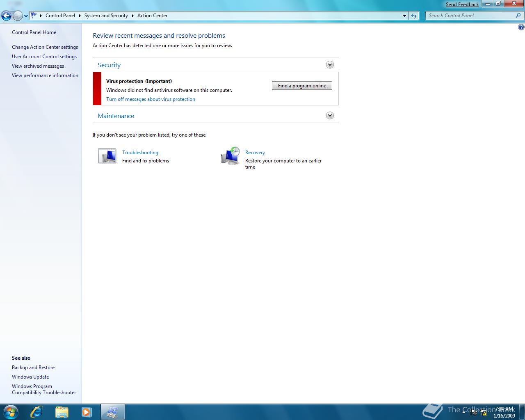Click the Refresh button in address bar
Image resolution: width=525 pixels, height=420 pixels.
click(414, 16)
